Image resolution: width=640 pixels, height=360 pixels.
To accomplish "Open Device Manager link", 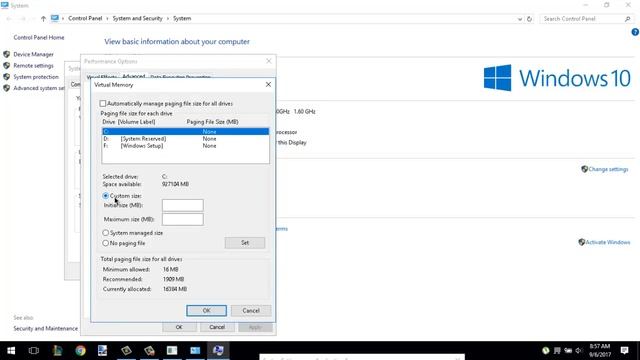I will pos(33,54).
